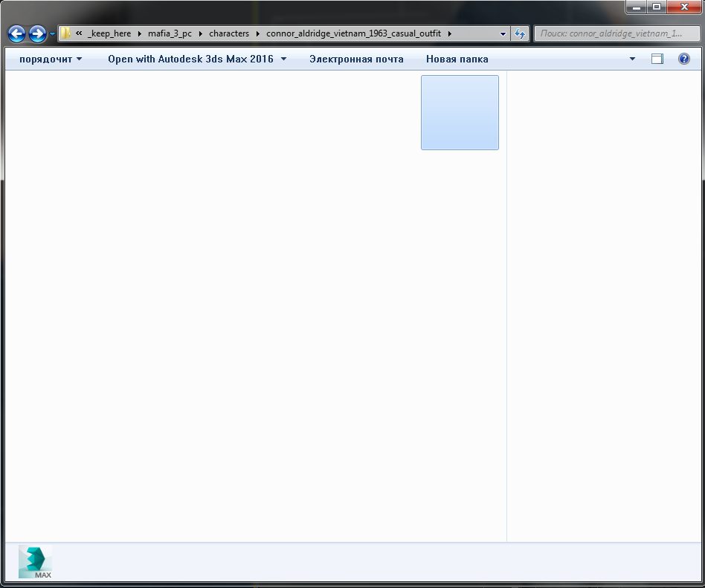The height and width of the screenshot is (588, 705).
Task: Minimize the Explorer window
Action: click(636, 7)
